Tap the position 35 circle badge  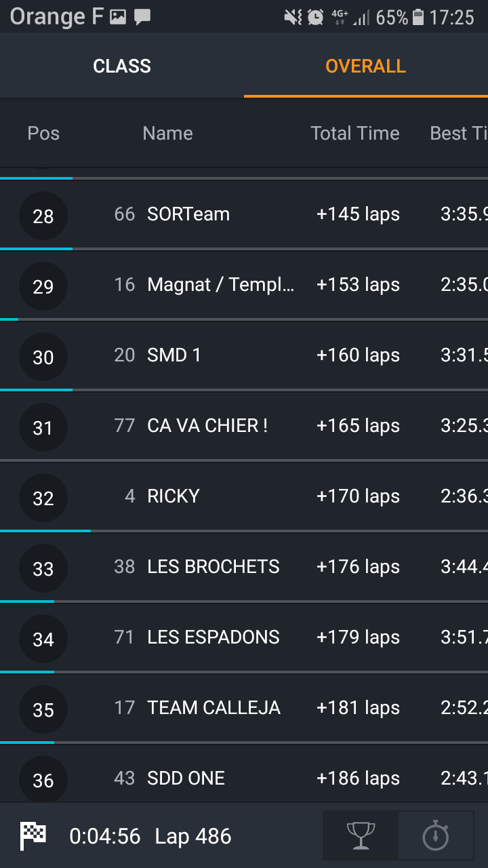pyautogui.click(x=43, y=710)
